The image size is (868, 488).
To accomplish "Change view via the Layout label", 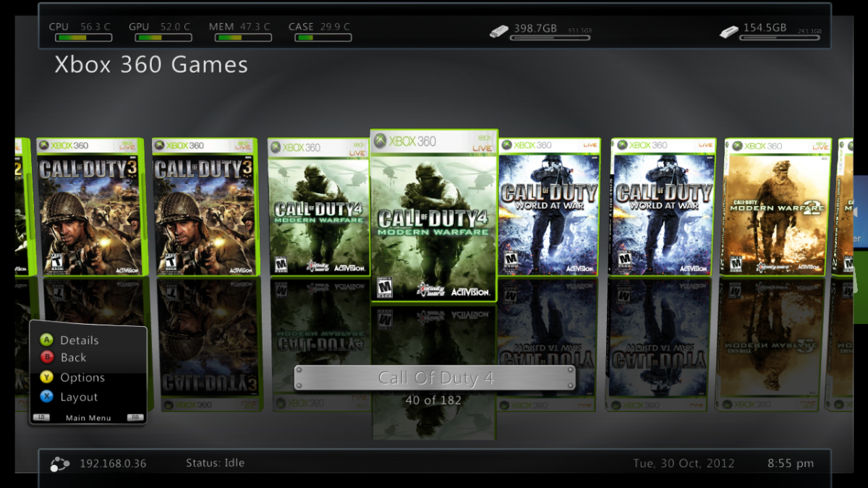I will [x=79, y=397].
